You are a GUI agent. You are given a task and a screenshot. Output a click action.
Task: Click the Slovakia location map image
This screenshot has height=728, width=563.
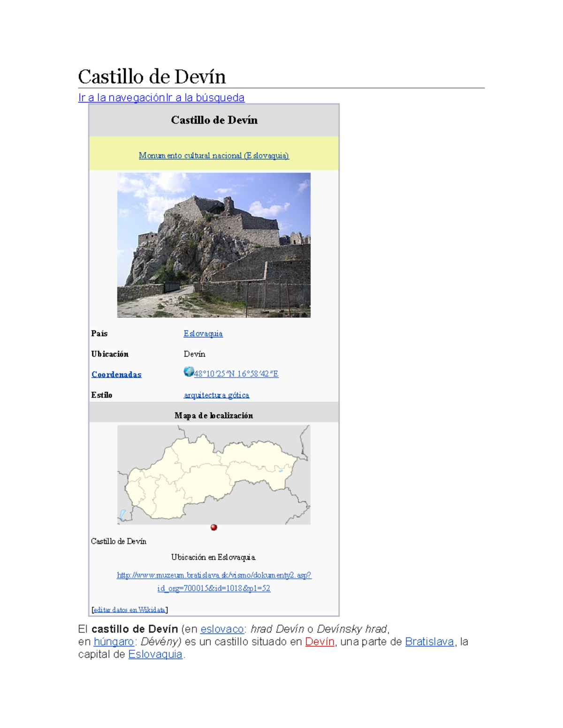[x=214, y=475]
